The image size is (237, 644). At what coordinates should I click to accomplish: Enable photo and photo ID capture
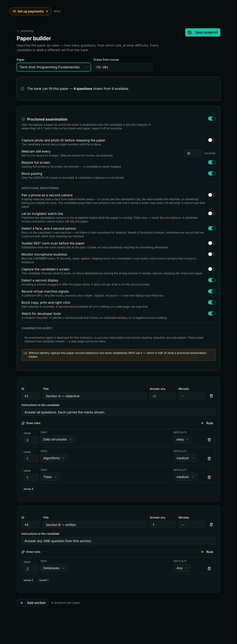click(212, 140)
